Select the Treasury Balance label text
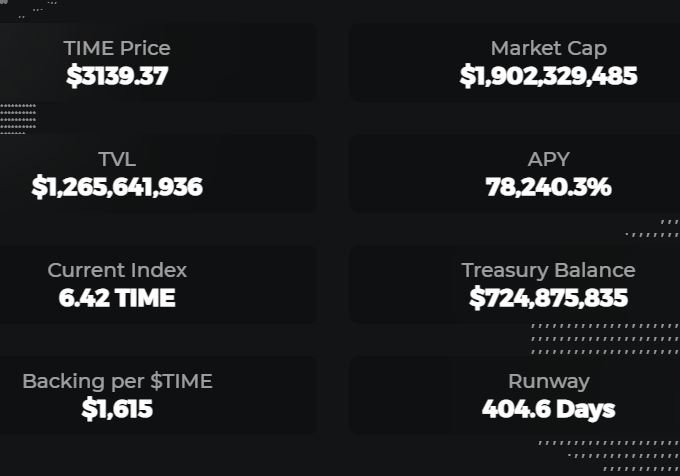 549,270
